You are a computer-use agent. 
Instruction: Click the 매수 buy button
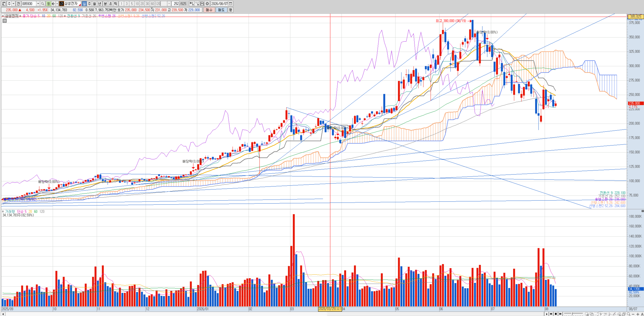pos(209,10)
